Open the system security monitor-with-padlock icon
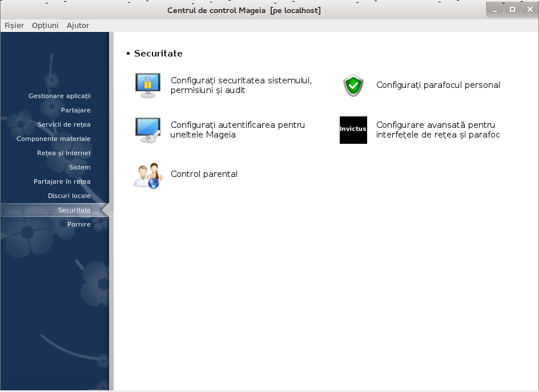Image resolution: width=539 pixels, height=392 pixels. coord(148,86)
